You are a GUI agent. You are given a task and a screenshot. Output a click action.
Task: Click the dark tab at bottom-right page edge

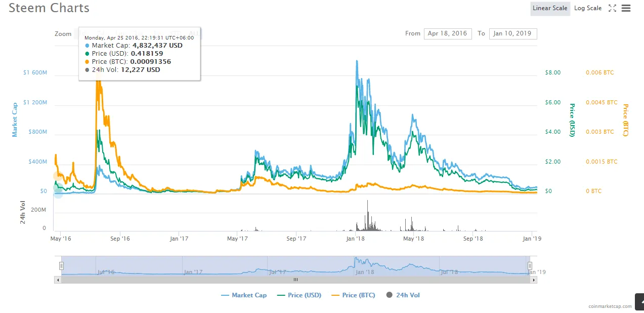(639, 301)
